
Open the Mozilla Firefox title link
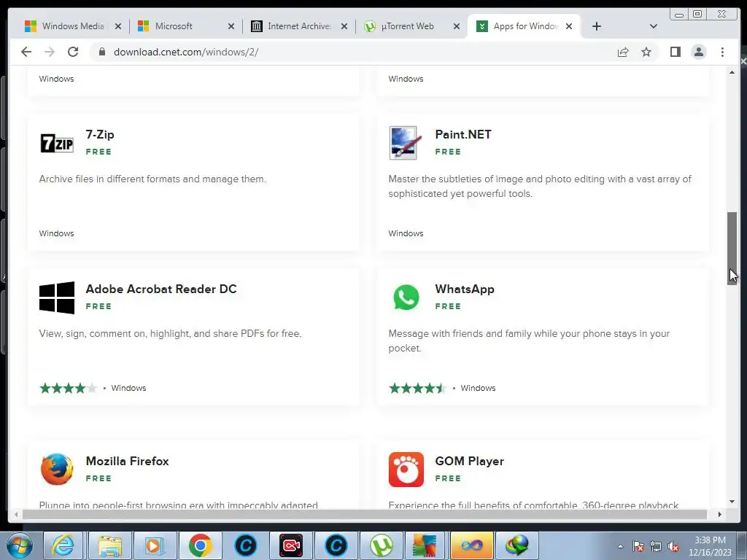(x=127, y=462)
